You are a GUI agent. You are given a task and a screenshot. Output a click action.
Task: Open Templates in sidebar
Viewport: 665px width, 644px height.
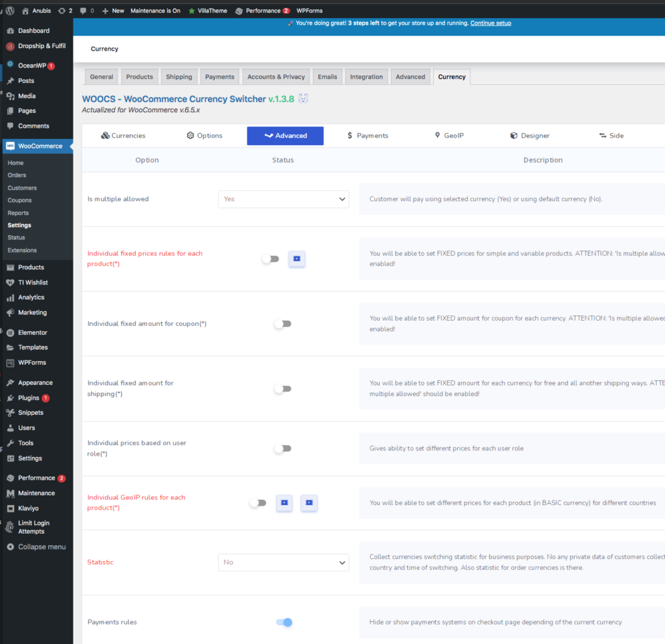(32, 347)
